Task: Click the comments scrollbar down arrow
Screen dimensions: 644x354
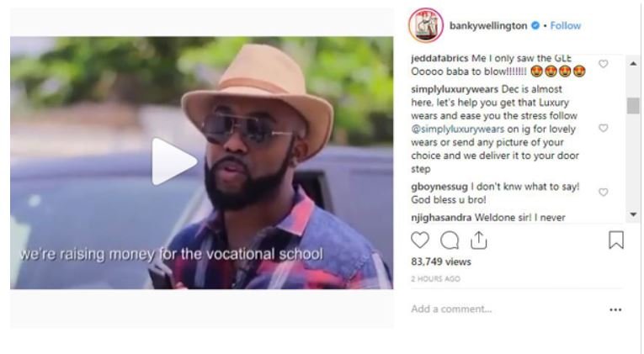Action: pyautogui.click(x=633, y=214)
